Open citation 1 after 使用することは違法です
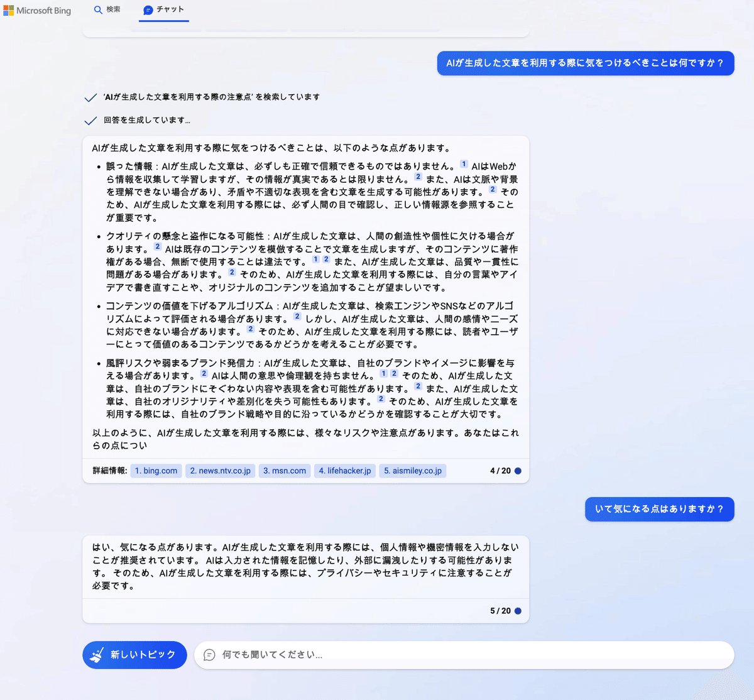754x700 pixels. (x=315, y=259)
